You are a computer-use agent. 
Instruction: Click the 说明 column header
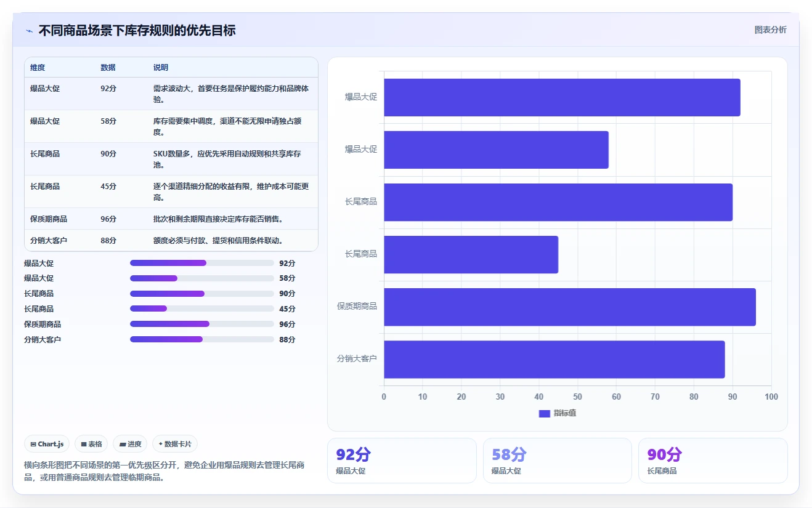click(161, 68)
